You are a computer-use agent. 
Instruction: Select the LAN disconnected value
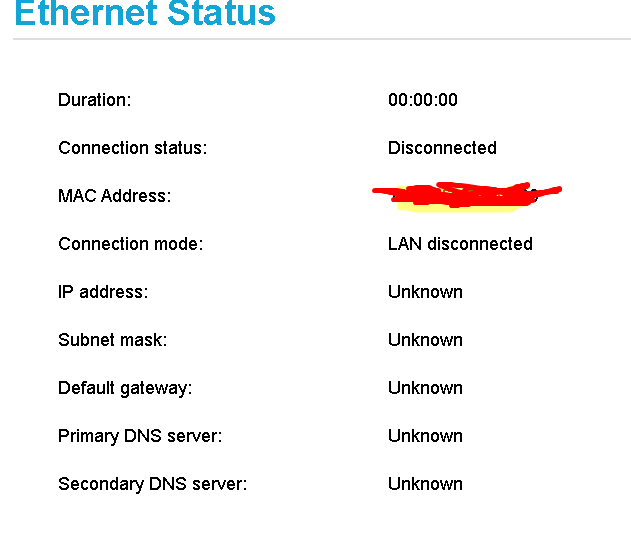(460, 244)
